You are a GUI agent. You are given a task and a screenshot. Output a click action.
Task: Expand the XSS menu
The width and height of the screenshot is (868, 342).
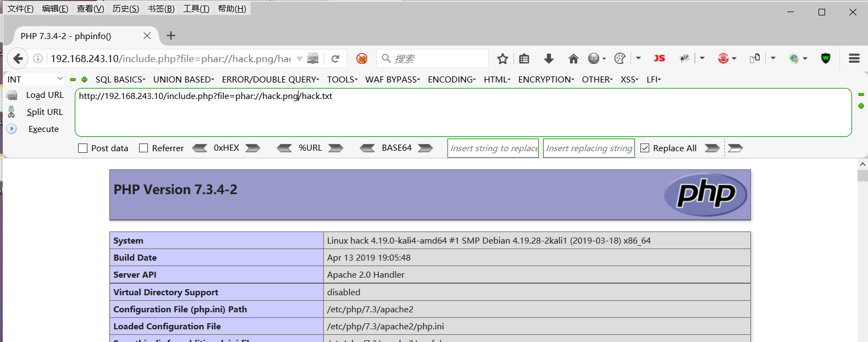coord(630,80)
